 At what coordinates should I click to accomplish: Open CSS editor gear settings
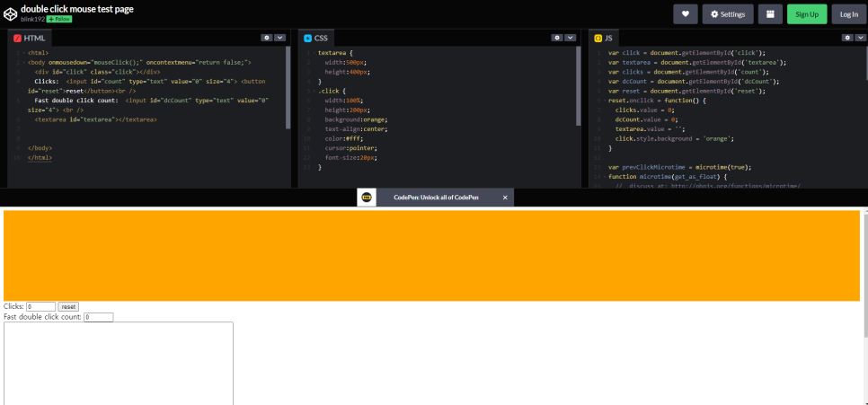(557, 38)
